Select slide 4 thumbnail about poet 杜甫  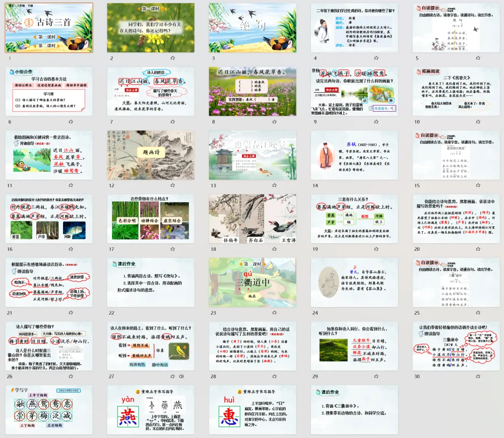pos(354,28)
